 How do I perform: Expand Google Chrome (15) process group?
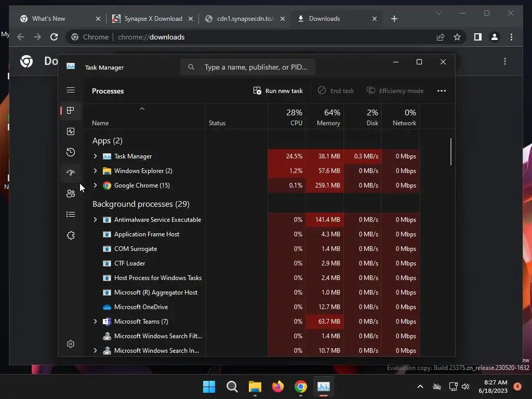tap(96, 185)
